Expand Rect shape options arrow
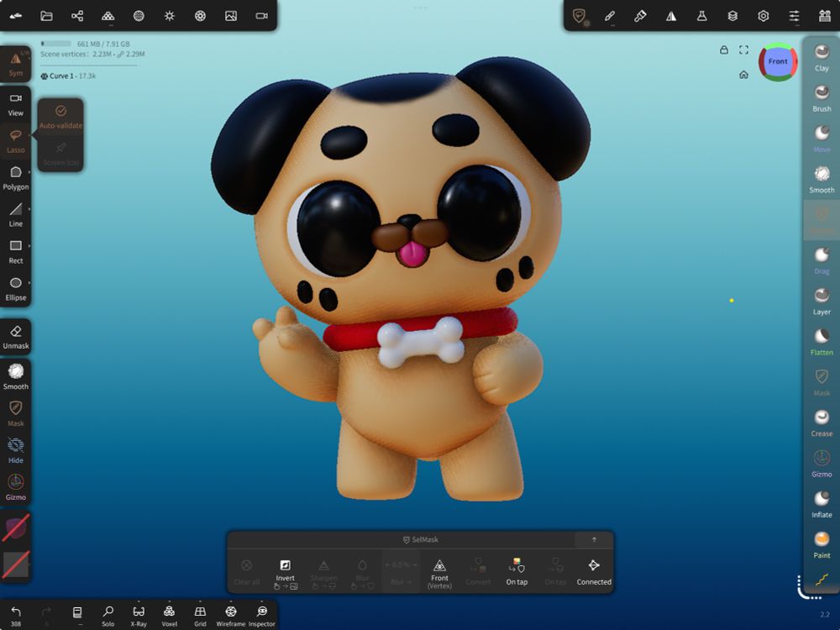 click(x=29, y=245)
